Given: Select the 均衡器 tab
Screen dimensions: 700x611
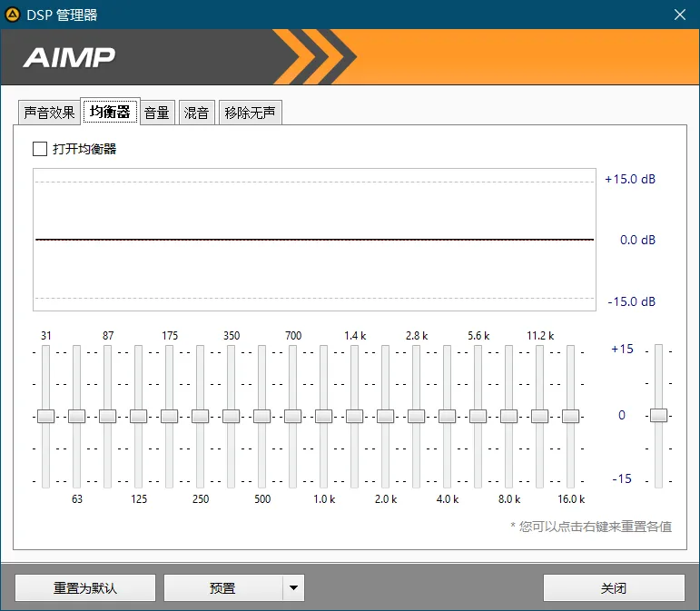Looking at the screenshot, I should [x=110, y=111].
